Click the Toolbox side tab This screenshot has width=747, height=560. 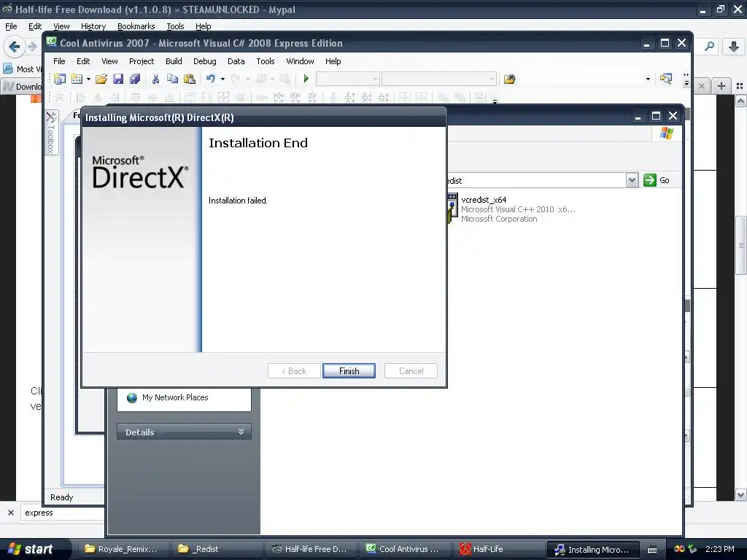tap(52, 133)
